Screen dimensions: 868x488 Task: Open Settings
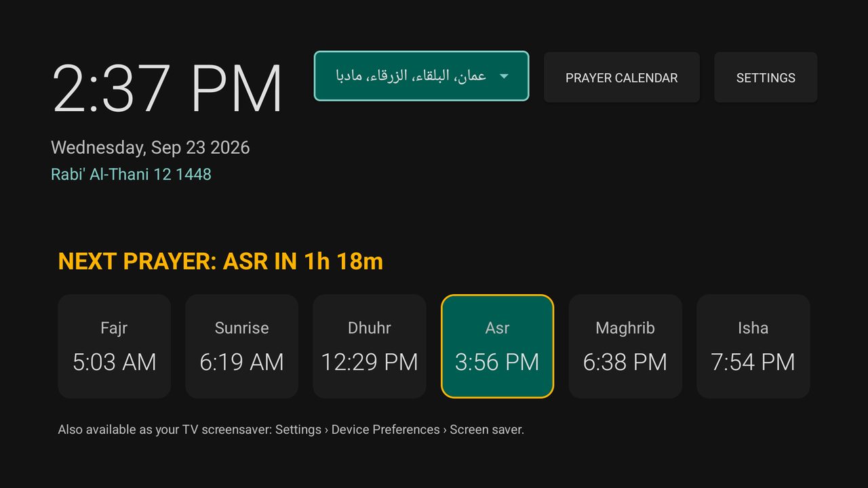(x=766, y=77)
